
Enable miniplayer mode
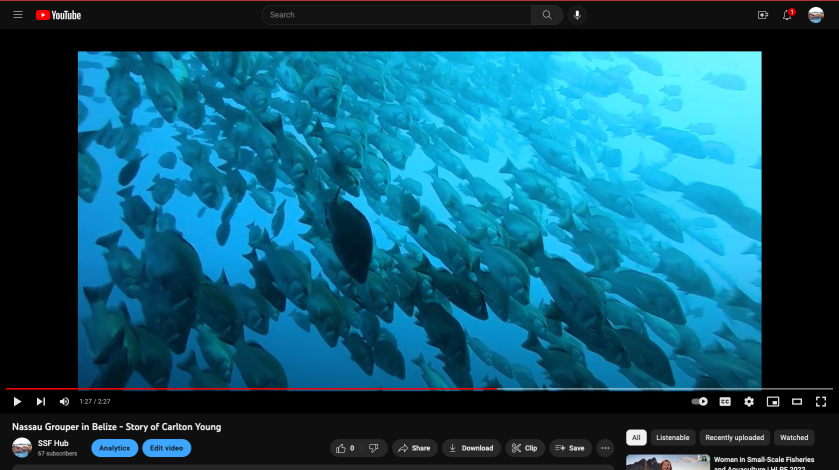tap(773, 401)
